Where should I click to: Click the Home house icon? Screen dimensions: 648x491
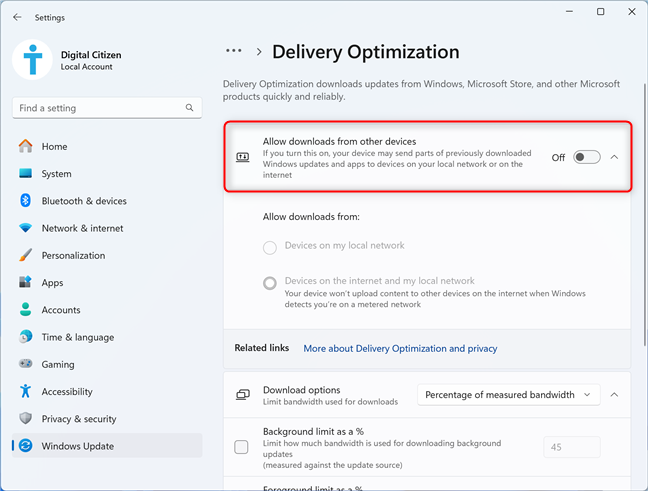tap(25, 146)
